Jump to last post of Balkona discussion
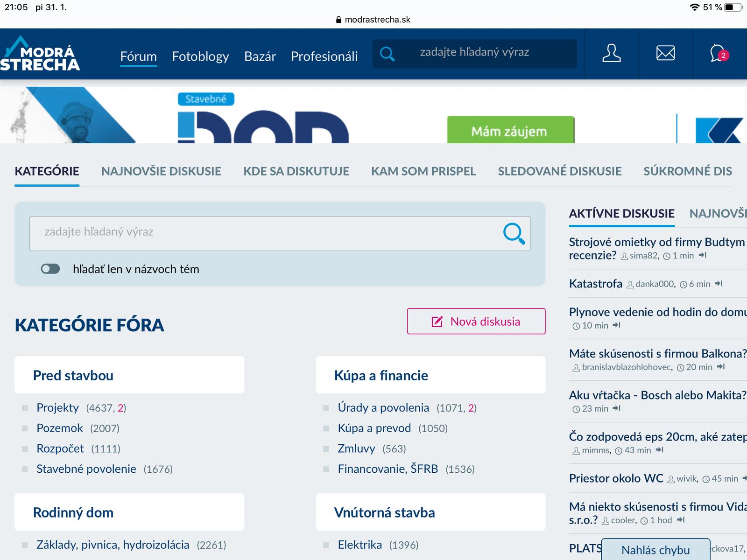Screen dimensions: 747x560 pyautogui.click(x=721, y=367)
